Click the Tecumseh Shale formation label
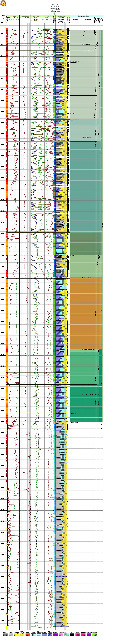Image resolution: width=131 pixels, height=644 pixels. click(x=86, y=44)
